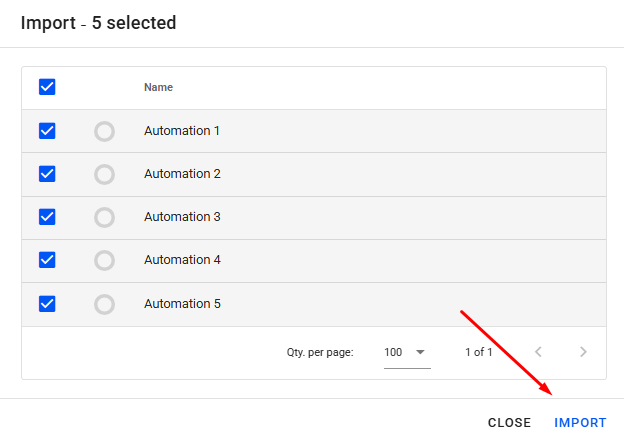
Task: Uncheck the select-all header checkbox
Action: [x=47, y=87]
